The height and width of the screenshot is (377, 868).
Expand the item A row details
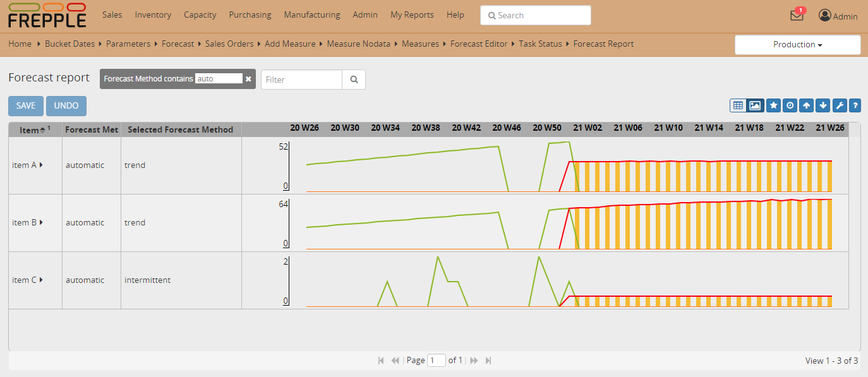pyautogui.click(x=41, y=165)
